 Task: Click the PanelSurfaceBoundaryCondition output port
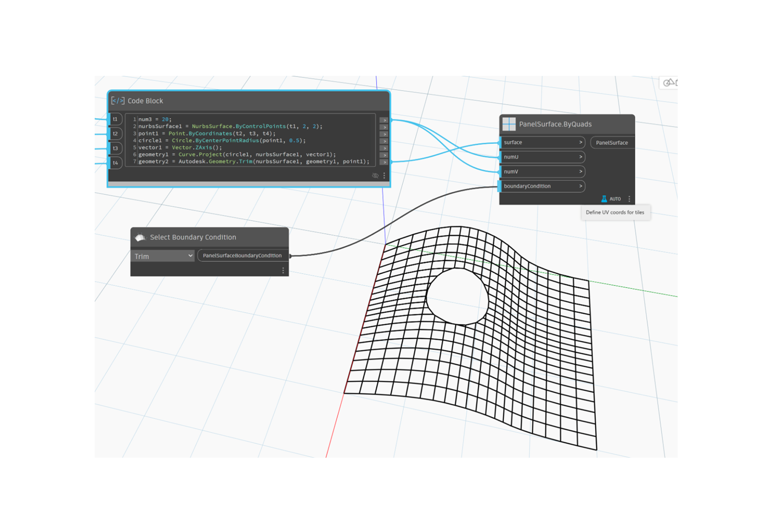click(x=242, y=256)
